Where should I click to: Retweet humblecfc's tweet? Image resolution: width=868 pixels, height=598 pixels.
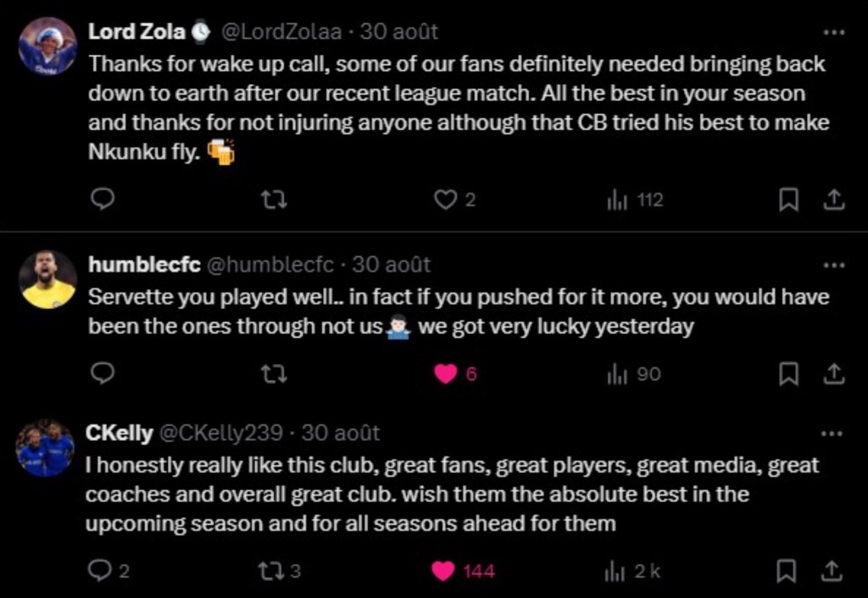click(273, 373)
